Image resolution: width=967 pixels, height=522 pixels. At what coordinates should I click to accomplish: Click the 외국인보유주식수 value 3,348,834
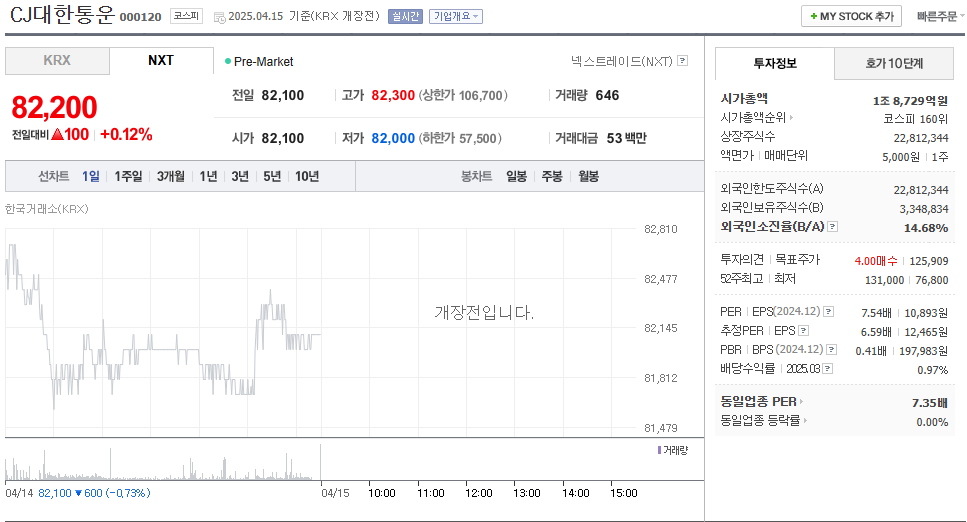[924, 209]
